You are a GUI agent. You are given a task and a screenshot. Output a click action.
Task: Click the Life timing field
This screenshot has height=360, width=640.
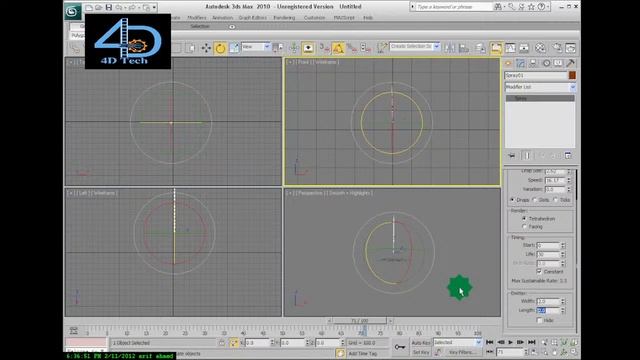[x=548, y=254]
